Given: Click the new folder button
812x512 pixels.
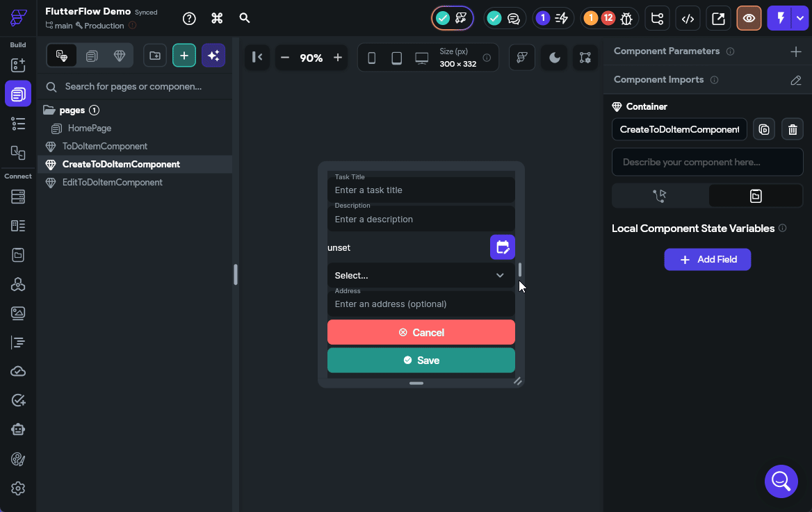Looking at the screenshot, I should coord(155,56).
